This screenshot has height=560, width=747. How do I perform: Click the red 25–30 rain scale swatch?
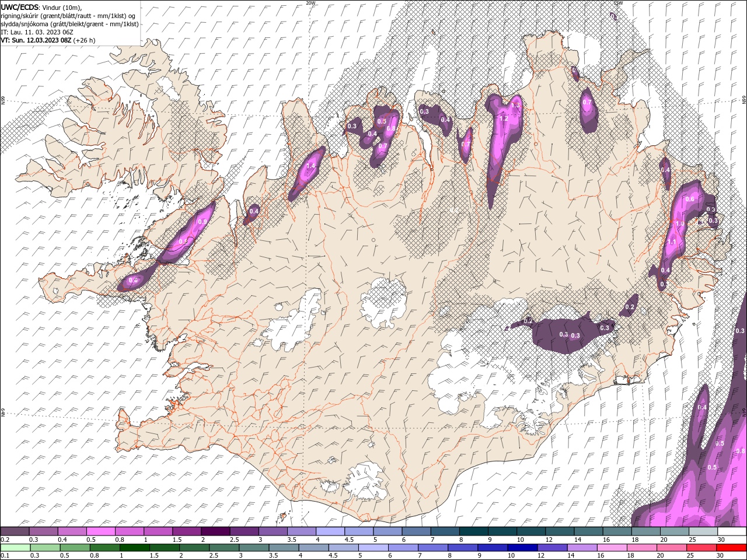[701, 548]
